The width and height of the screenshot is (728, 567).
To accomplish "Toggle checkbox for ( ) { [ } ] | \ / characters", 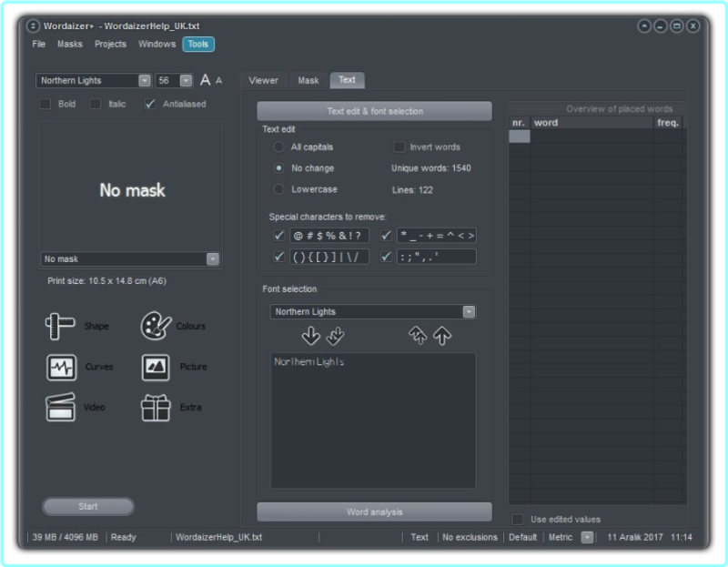I will click(x=278, y=257).
